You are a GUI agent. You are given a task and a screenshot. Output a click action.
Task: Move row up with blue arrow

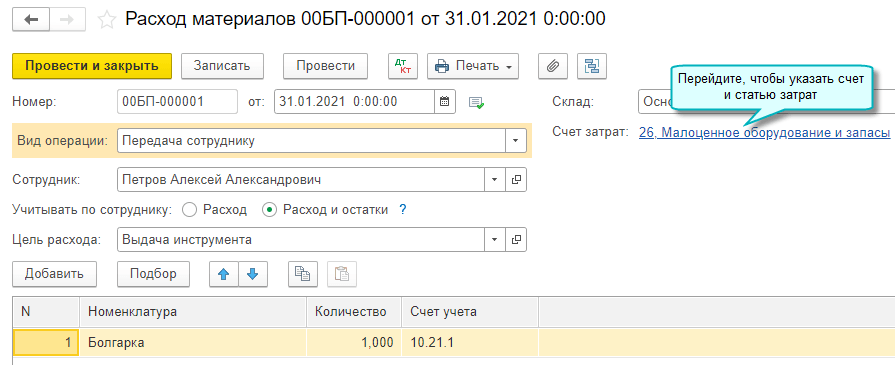coord(224,274)
